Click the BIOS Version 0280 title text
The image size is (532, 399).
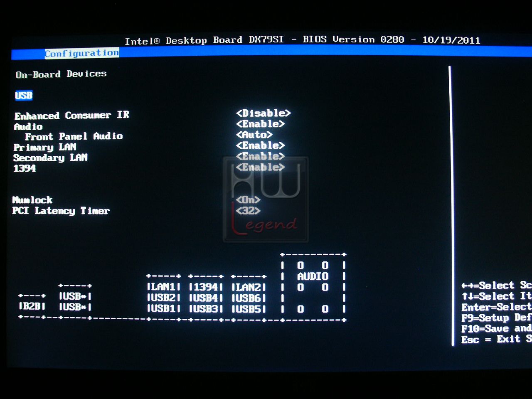tap(353, 39)
